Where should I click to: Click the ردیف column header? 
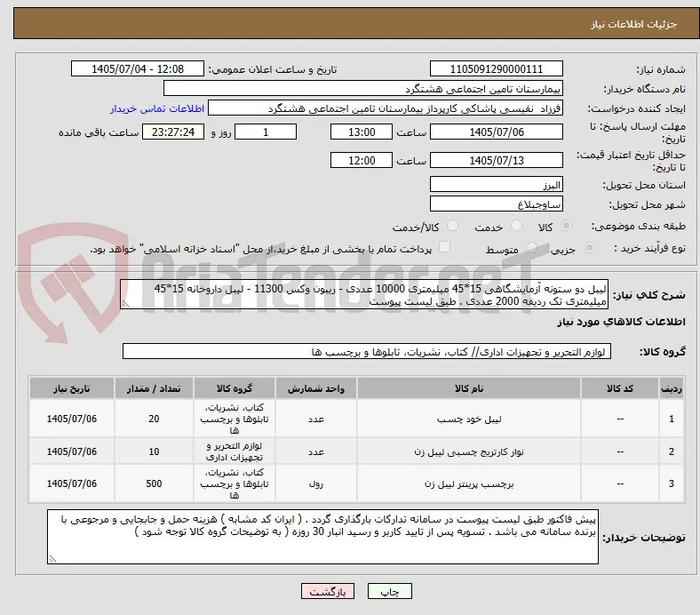point(671,388)
